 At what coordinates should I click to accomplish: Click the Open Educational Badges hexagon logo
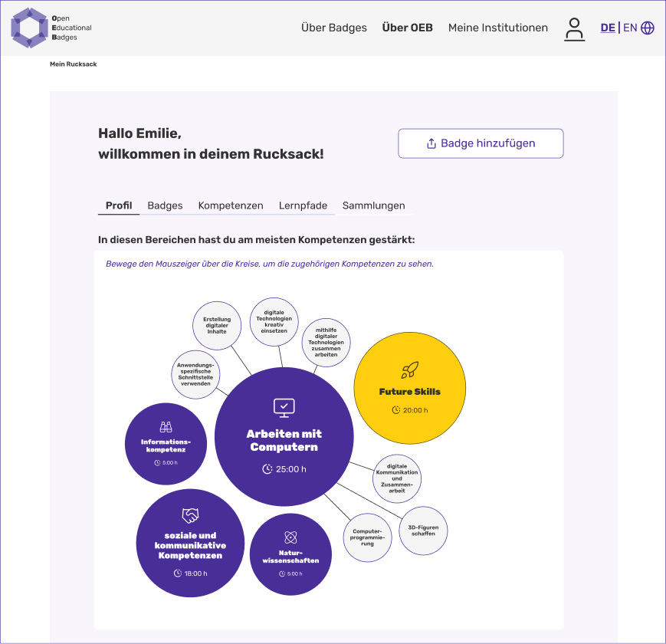29,28
